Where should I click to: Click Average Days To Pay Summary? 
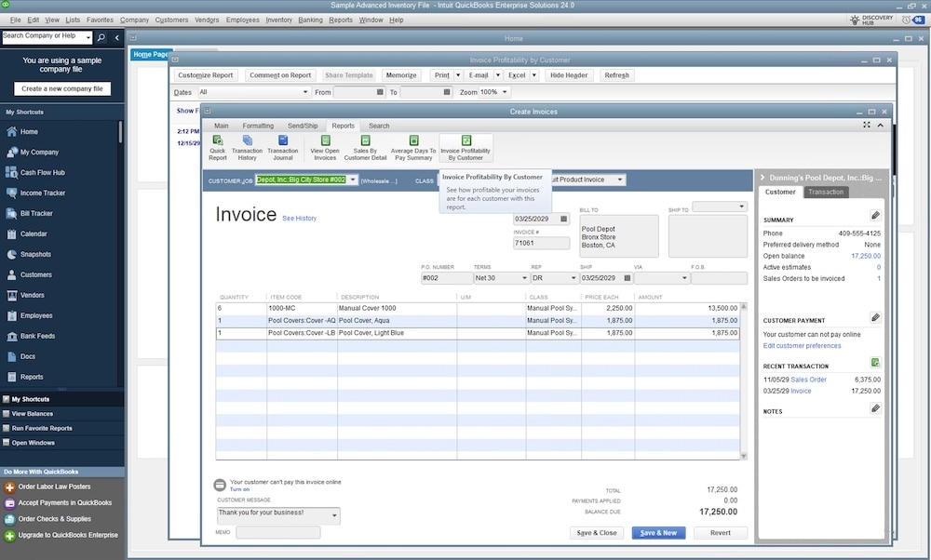coord(412,147)
